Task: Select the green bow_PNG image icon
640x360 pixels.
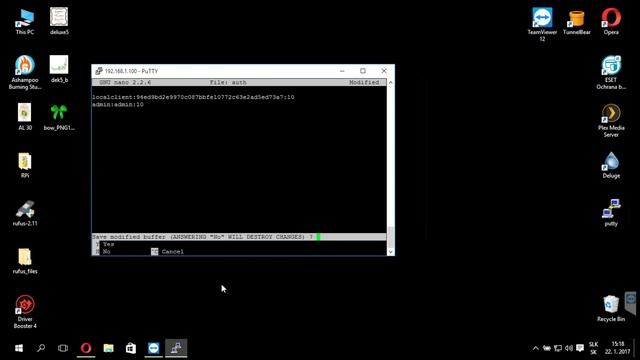Action: pos(59,117)
